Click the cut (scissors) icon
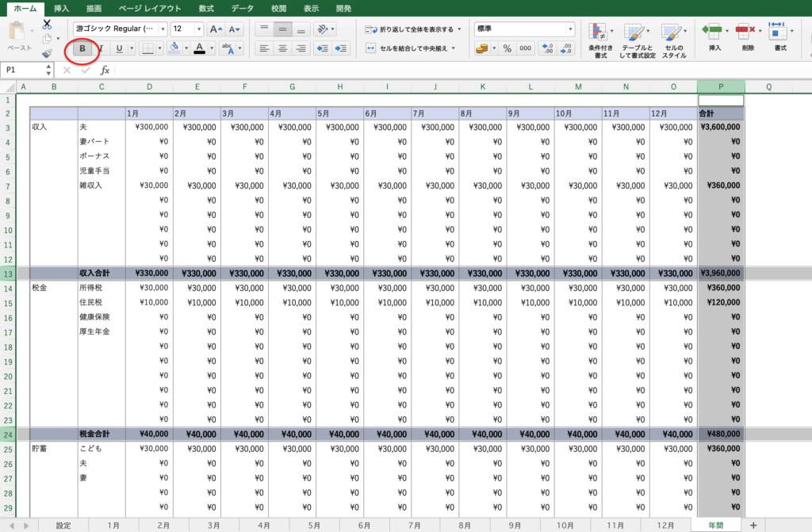 [47, 25]
